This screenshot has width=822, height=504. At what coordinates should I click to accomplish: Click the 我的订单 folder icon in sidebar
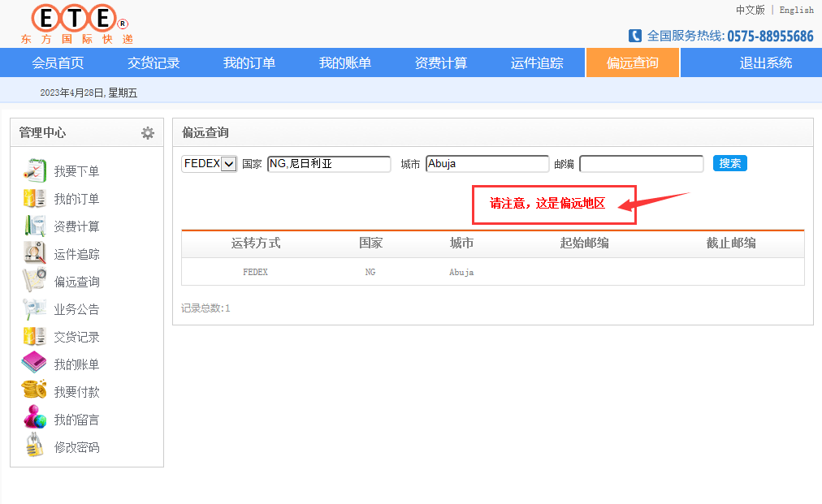tap(35, 199)
